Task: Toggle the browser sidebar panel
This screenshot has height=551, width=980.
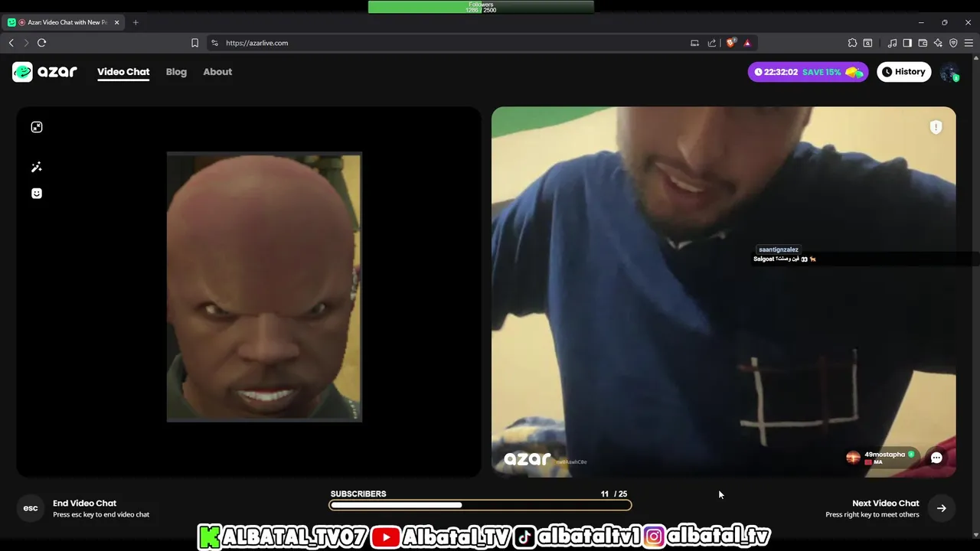Action: (907, 43)
